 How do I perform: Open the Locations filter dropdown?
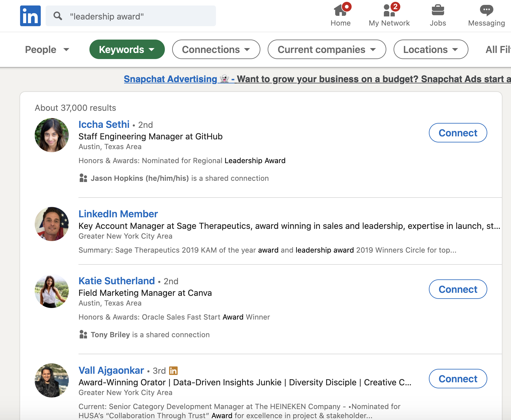click(x=431, y=49)
